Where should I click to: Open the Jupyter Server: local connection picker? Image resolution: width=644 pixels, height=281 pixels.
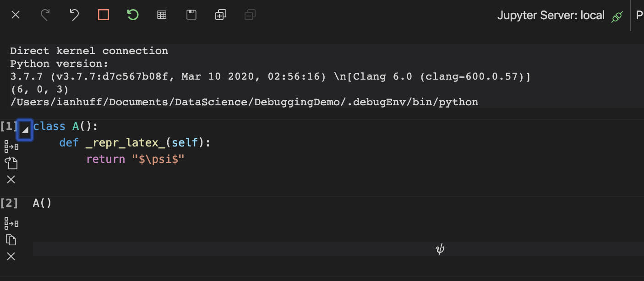click(551, 15)
